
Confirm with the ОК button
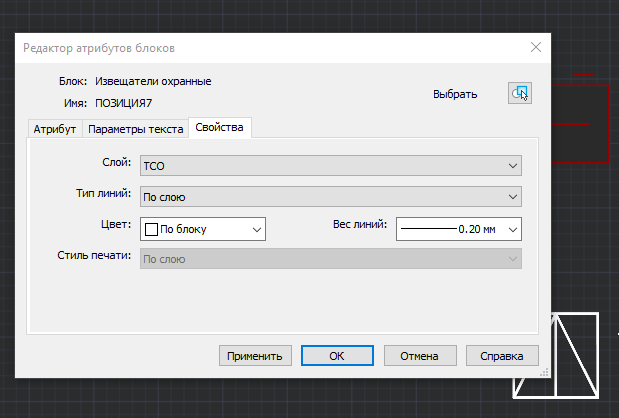(337, 356)
